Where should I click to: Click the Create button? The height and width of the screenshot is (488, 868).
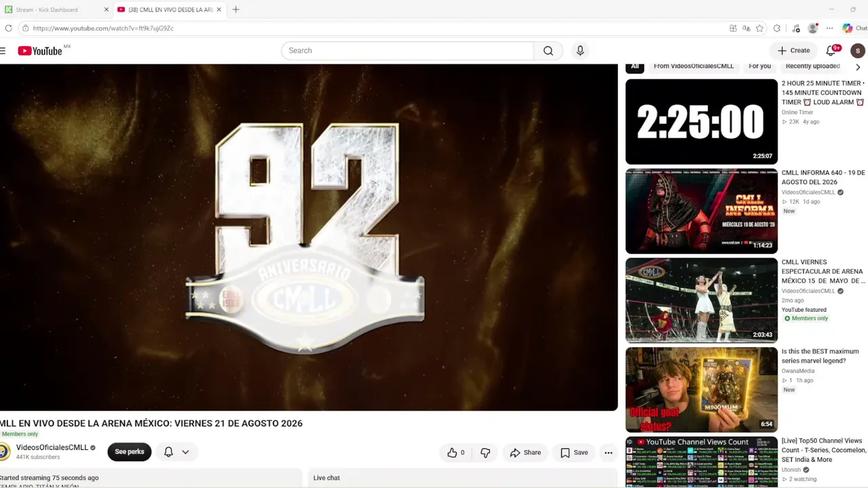coord(793,51)
